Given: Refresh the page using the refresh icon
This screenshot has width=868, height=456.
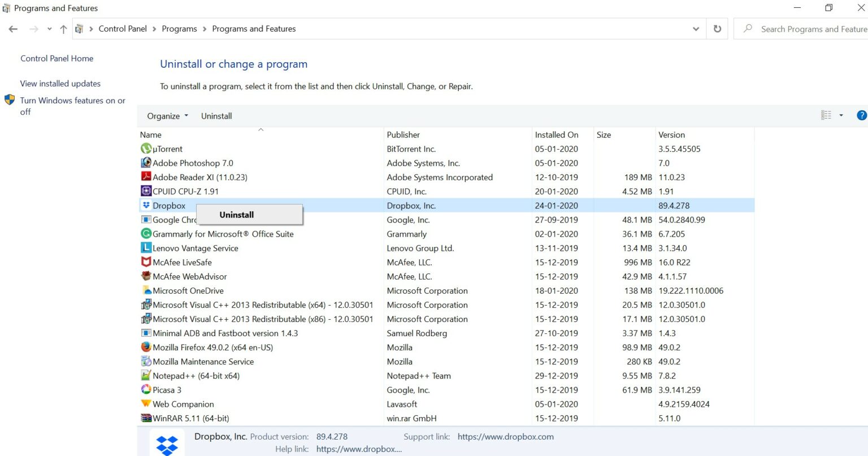Looking at the screenshot, I should pos(717,29).
